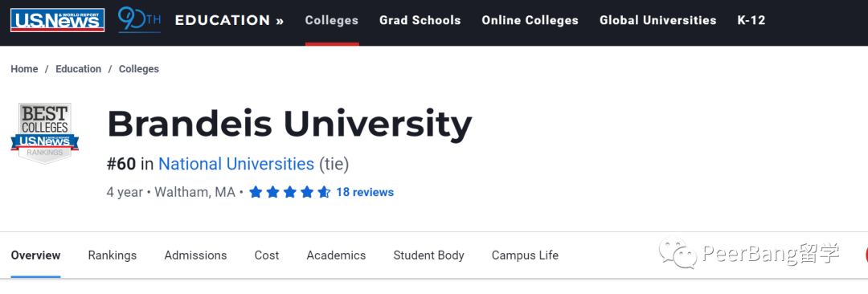Open the Campus Life tab
The height and width of the screenshot is (294, 868).
click(525, 255)
